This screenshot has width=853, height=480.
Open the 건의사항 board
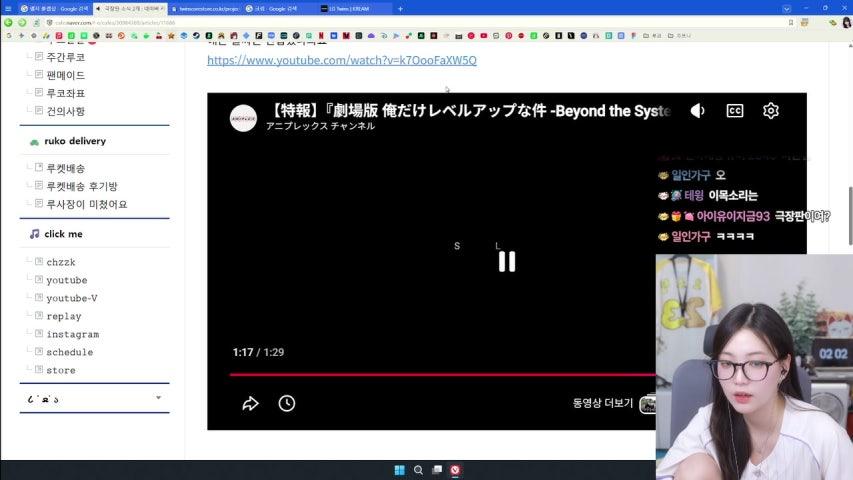point(65,111)
